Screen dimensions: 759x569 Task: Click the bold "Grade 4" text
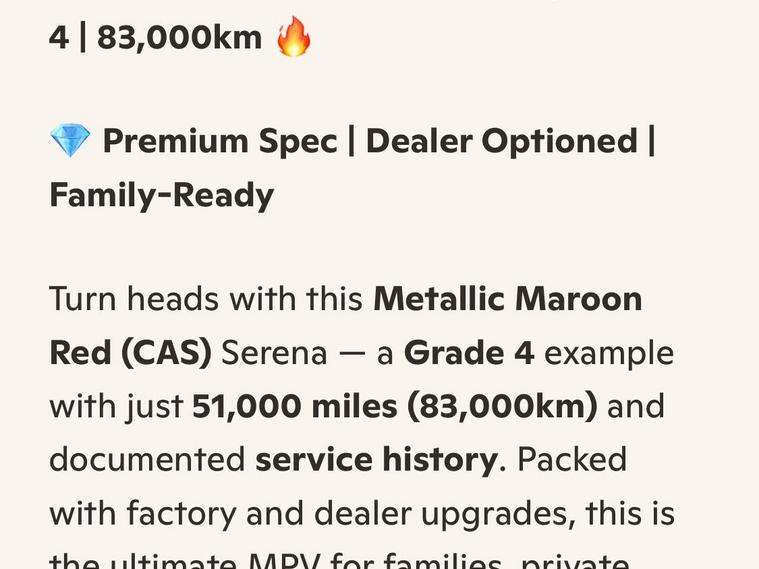469,353
